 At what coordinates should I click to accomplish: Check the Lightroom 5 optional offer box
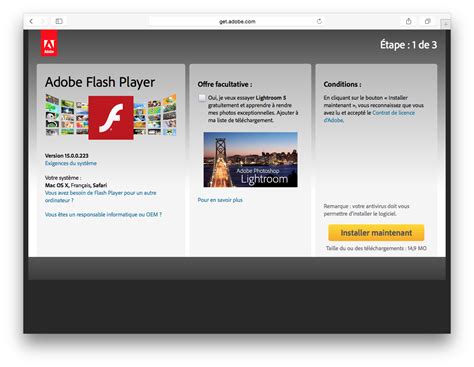pos(202,98)
